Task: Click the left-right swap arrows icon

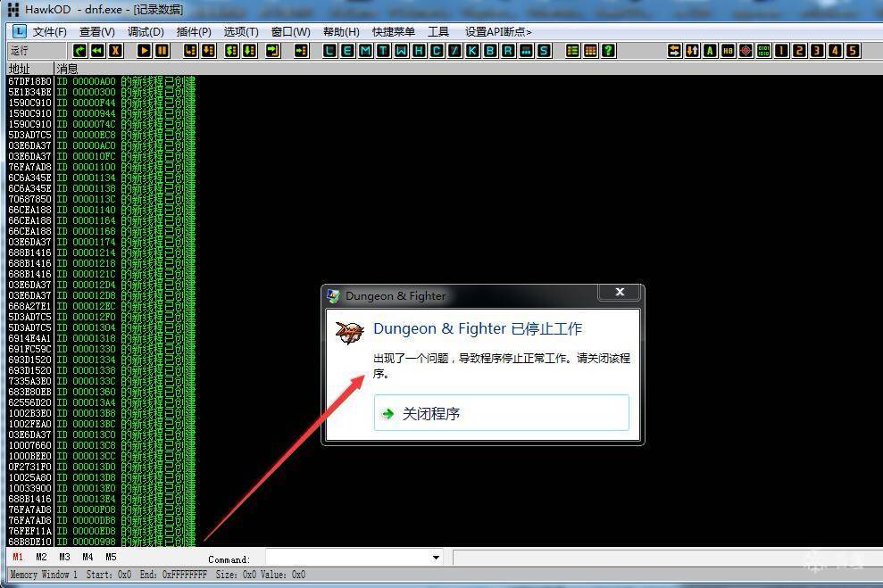Action: pos(675,51)
